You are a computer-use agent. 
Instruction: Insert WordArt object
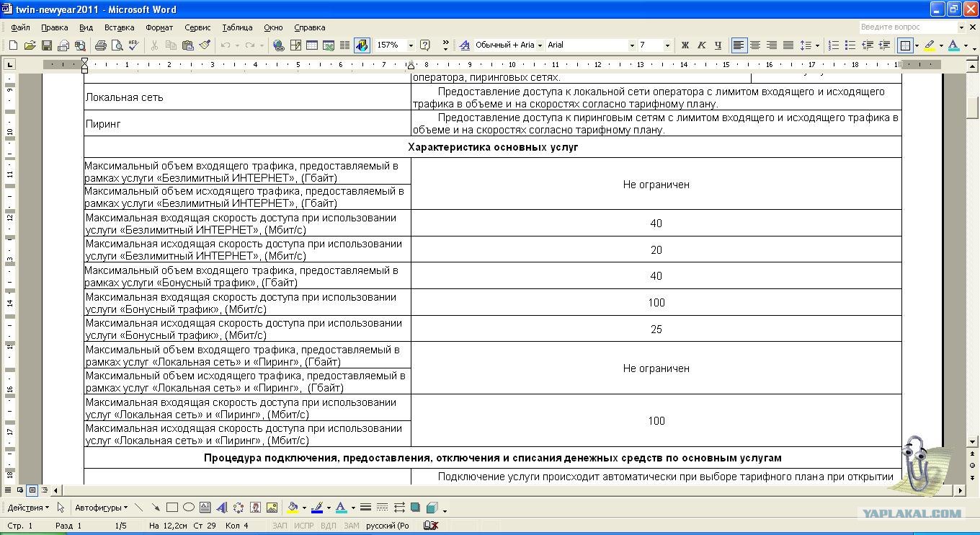click(222, 508)
